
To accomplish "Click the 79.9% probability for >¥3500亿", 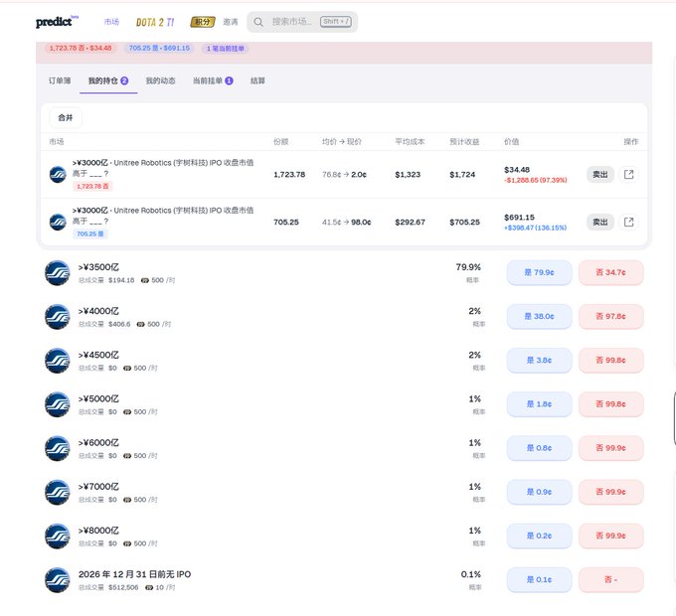I will pos(468,267).
